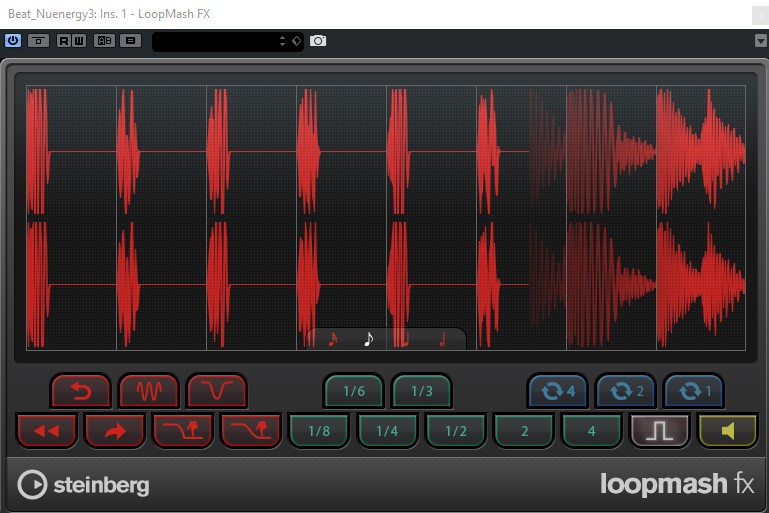Choose the quarter note quantize value
This screenshot has height=513, width=769.
442,339
